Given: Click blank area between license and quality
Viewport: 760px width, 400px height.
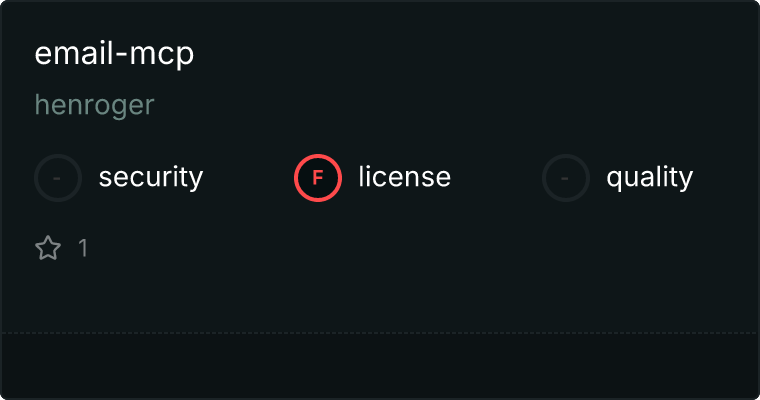Looking at the screenshot, I should pyautogui.click(x=496, y=178).
